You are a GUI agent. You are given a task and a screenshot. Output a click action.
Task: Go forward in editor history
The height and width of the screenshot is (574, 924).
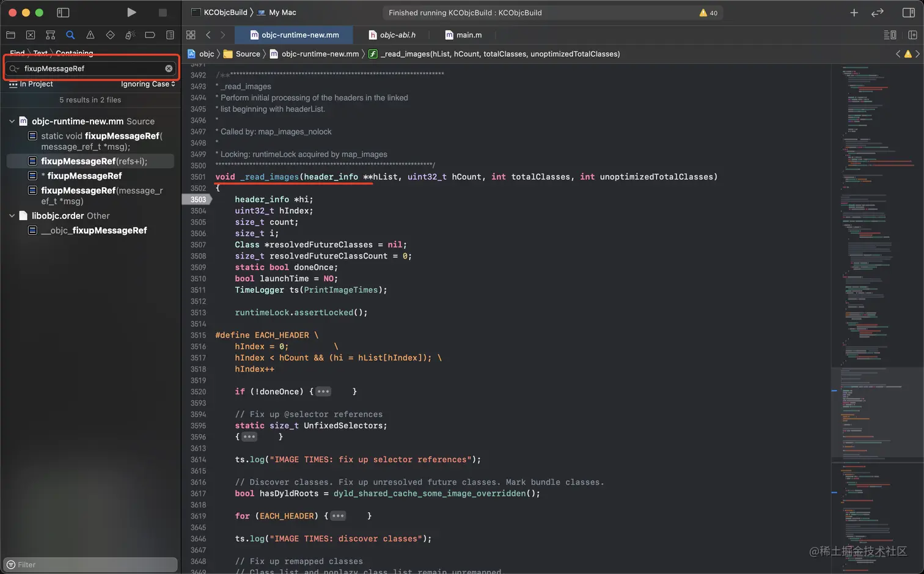pyautogui.click(x=223, y=35)
